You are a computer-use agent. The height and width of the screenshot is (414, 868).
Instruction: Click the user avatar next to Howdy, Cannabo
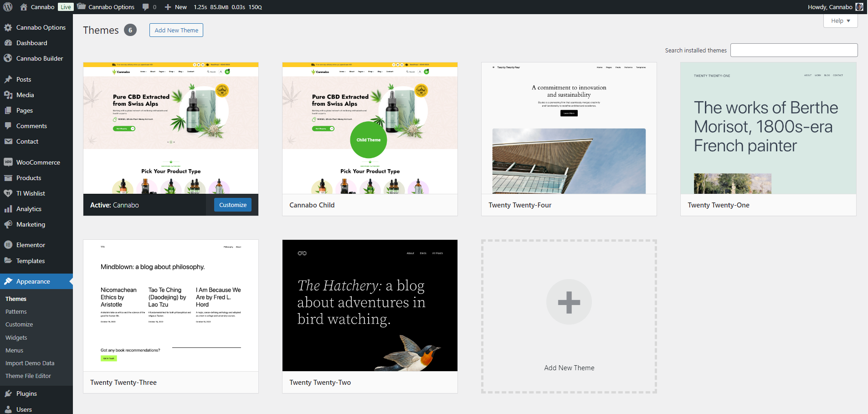pos(859,7)
